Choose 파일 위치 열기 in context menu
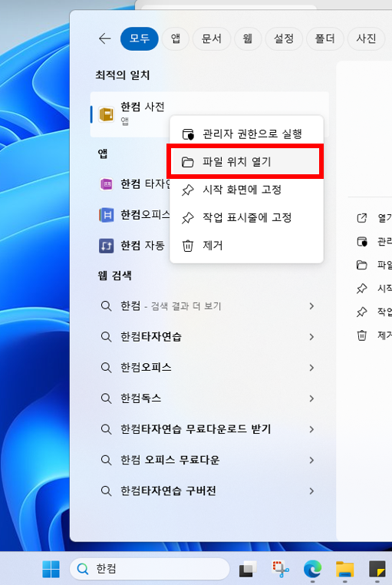 246,162
